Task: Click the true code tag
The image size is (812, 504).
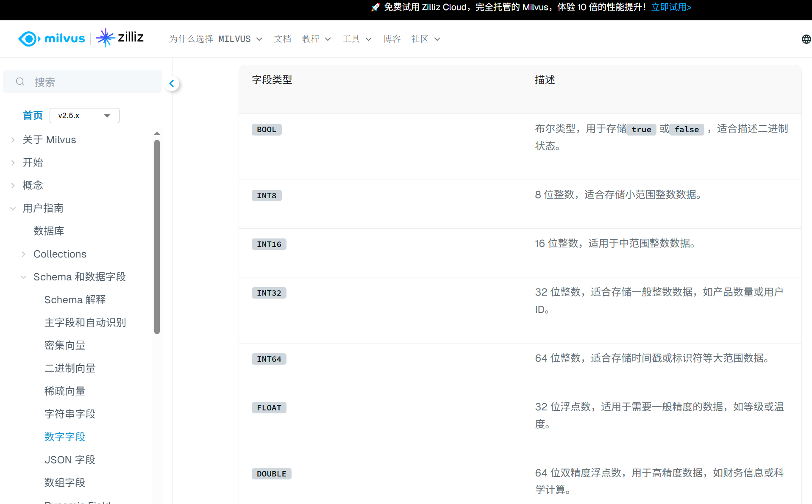Action: coord(642,130)
